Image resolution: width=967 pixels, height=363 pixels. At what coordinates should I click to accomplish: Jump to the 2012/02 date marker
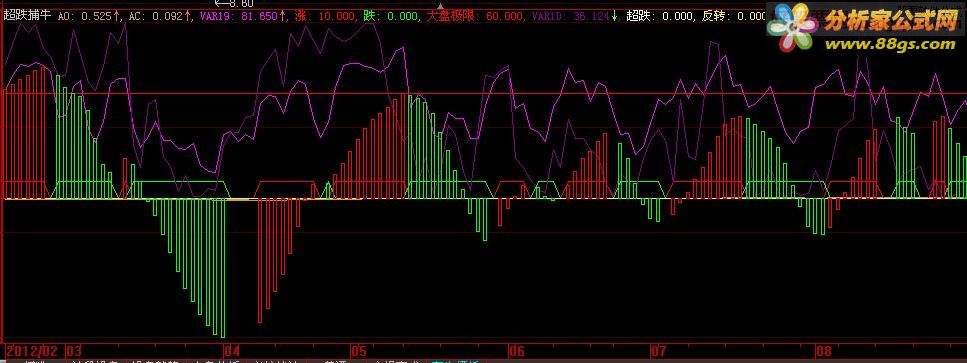pyautogui.click(x=32, y=351)
